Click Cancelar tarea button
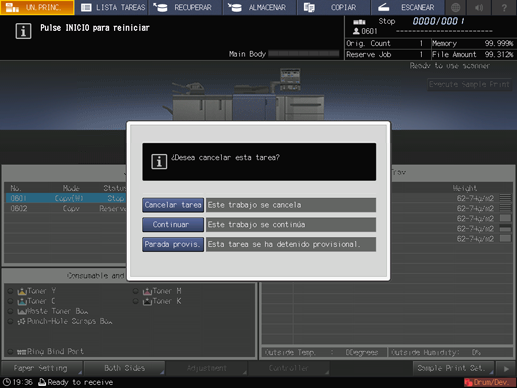 [x=173, y=205]
